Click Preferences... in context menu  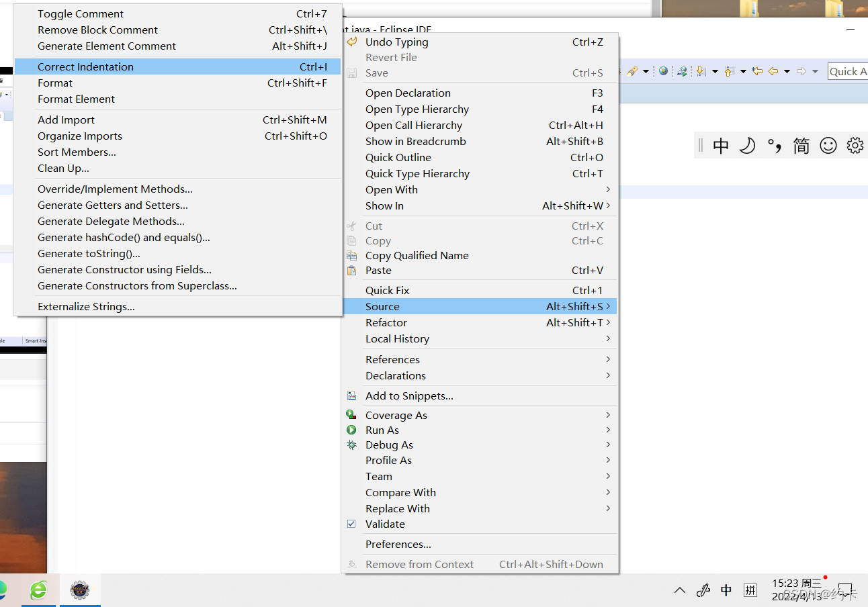[479, 545]
